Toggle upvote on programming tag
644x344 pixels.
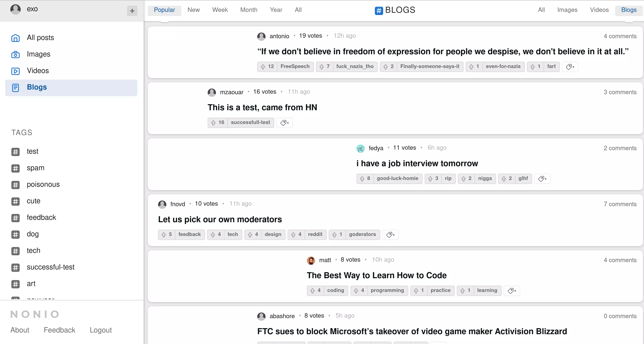point(356,290)
